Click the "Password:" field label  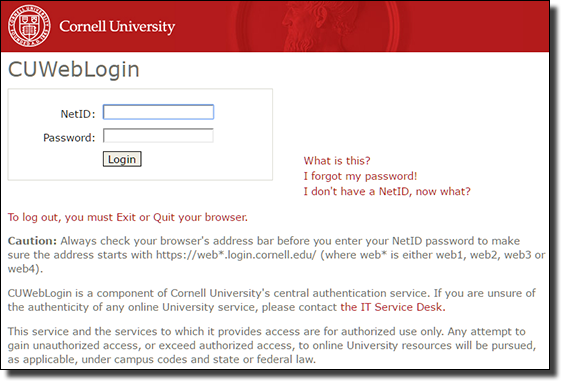click(x=69, y=138)
